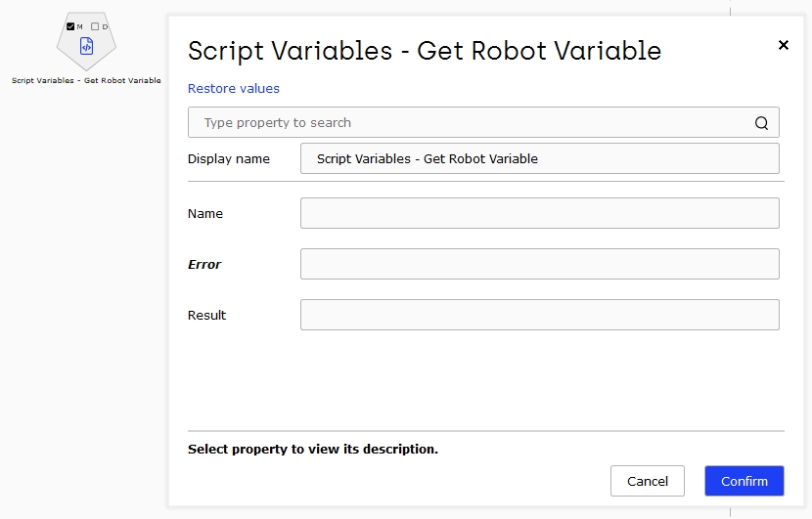The height and width of the screenshot is (519, 812).
Task: Click the magnifier search icon
Action: coord(761,122)
